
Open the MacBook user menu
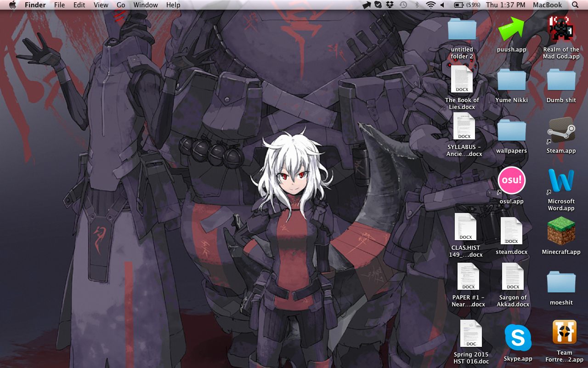pos(547,5)
